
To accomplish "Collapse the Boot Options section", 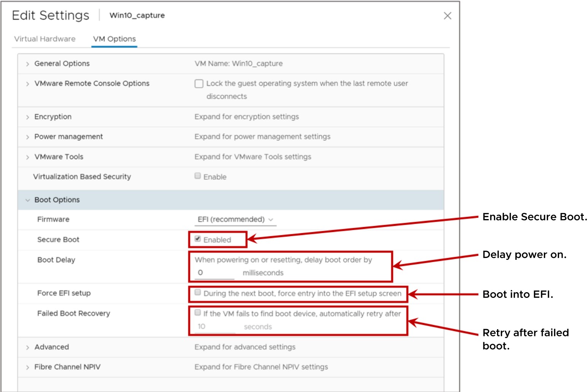I will pos(27,200).
